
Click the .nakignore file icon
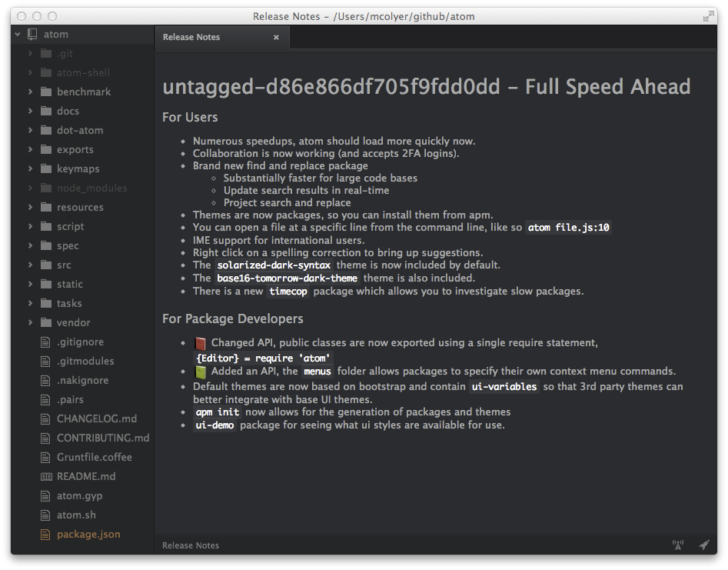coord(45,381)
